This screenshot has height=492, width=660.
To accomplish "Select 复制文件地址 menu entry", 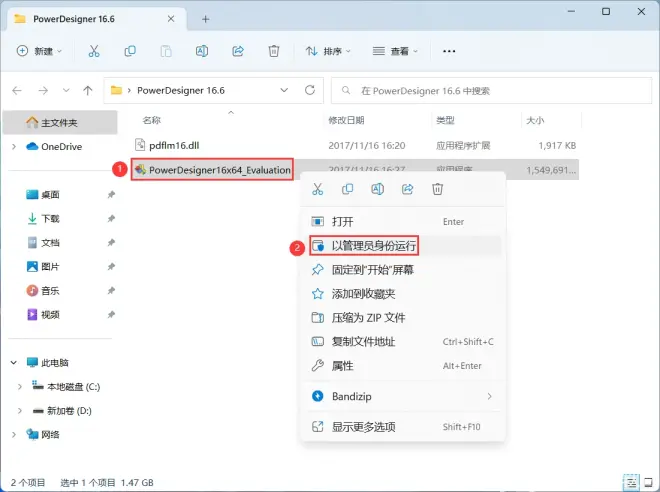I will [404, 342].
